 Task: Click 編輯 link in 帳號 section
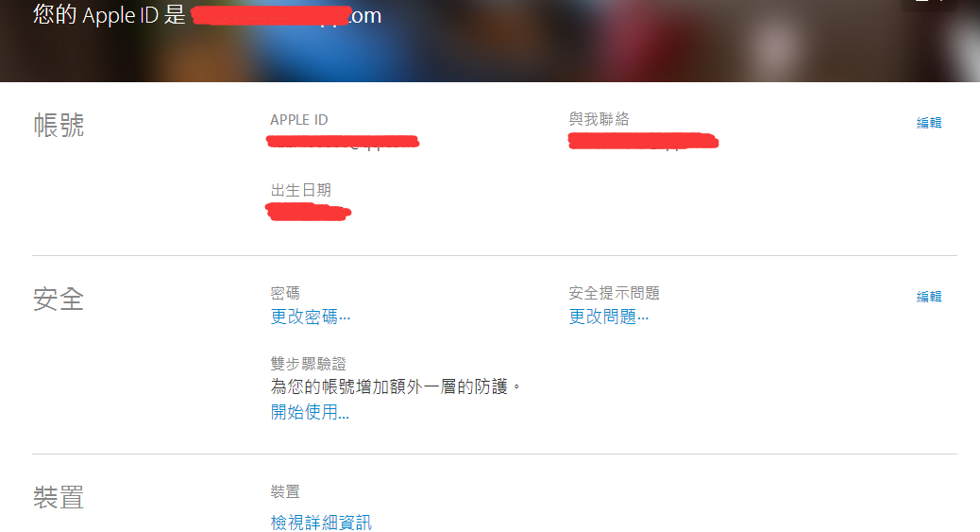point(929,123)
